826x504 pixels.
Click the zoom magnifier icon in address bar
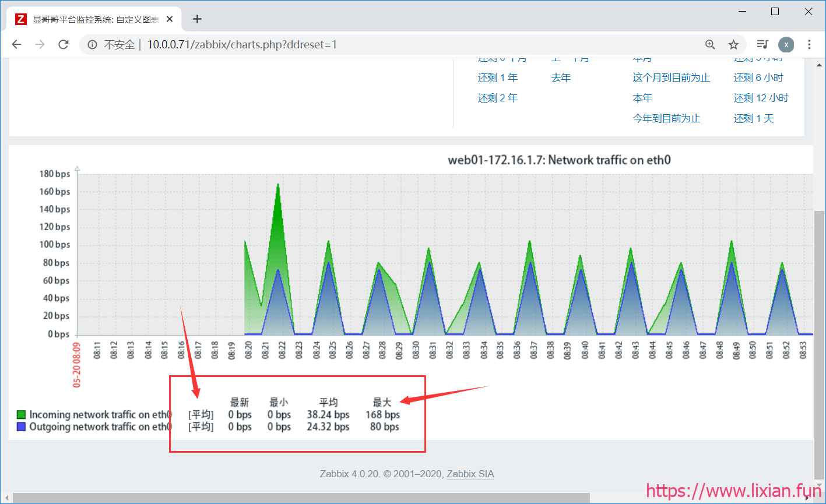pyautogui.click(x=710, y=44)
